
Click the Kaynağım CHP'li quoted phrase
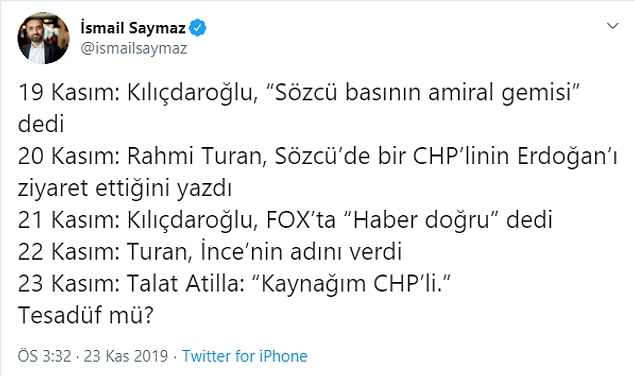(352, 283)
